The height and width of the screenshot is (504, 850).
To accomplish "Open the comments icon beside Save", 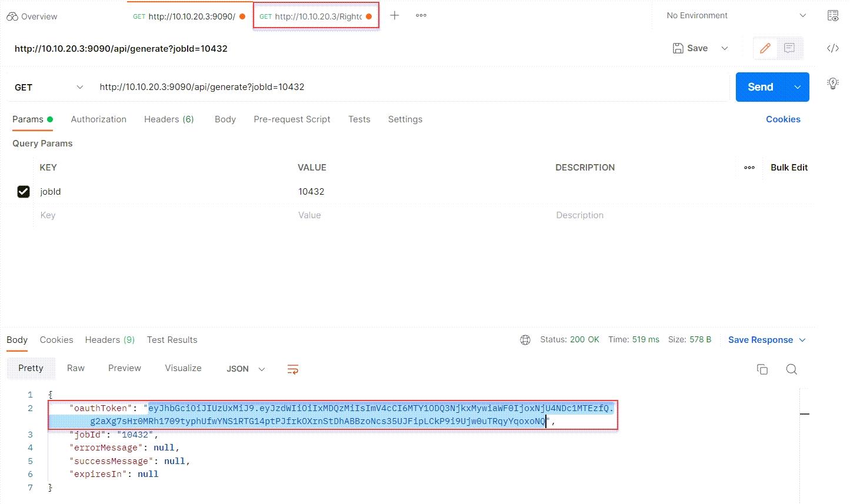I will [x=789, y=48].
